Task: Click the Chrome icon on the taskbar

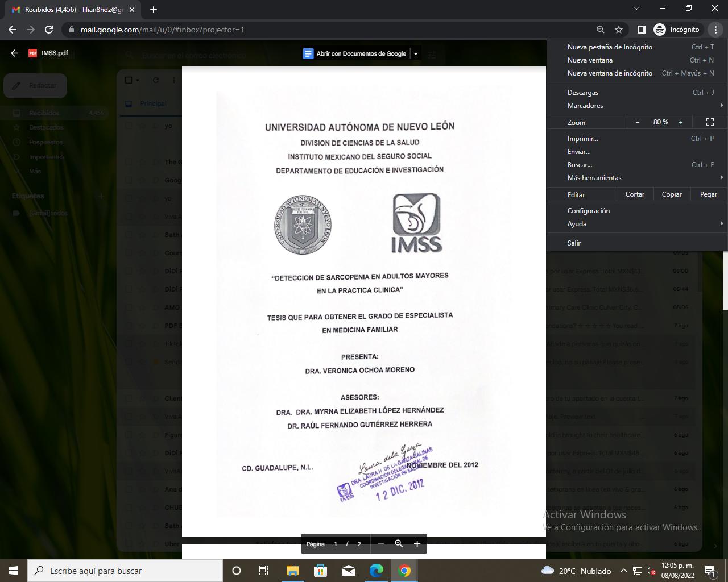Action: (x=404, y=571)
